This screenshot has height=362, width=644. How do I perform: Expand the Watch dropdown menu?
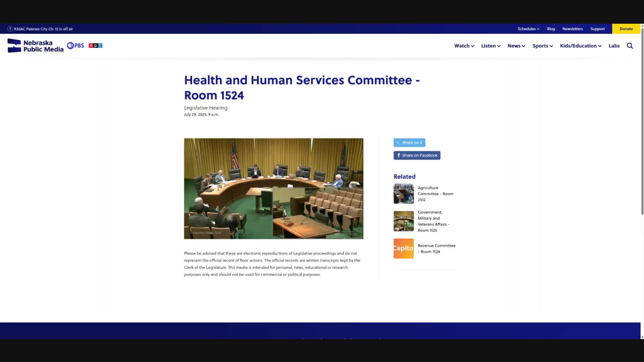click(x=464, y=46)
